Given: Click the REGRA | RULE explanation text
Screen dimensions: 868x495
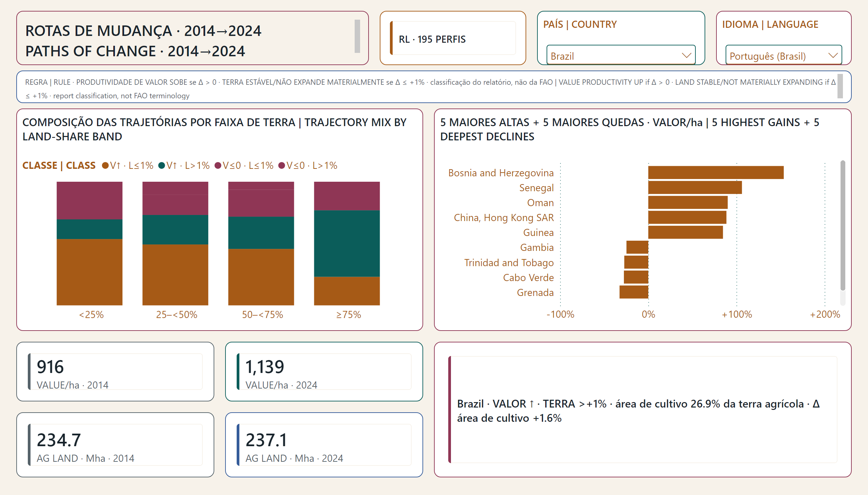Looking at the screenshot, I should 430,89.
